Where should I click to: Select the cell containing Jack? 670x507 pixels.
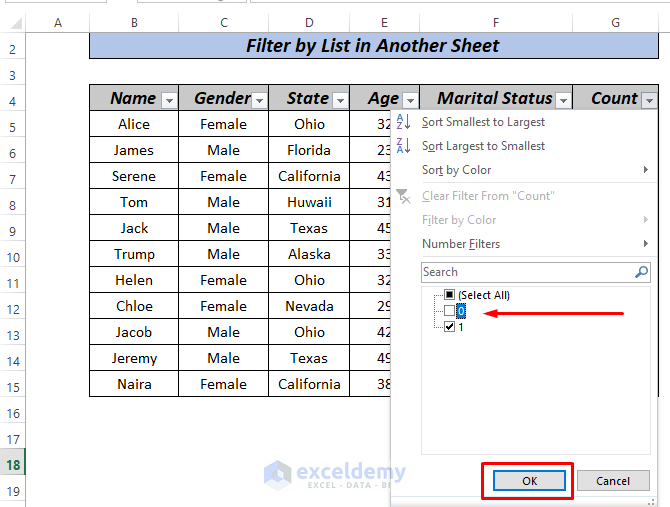134,228
